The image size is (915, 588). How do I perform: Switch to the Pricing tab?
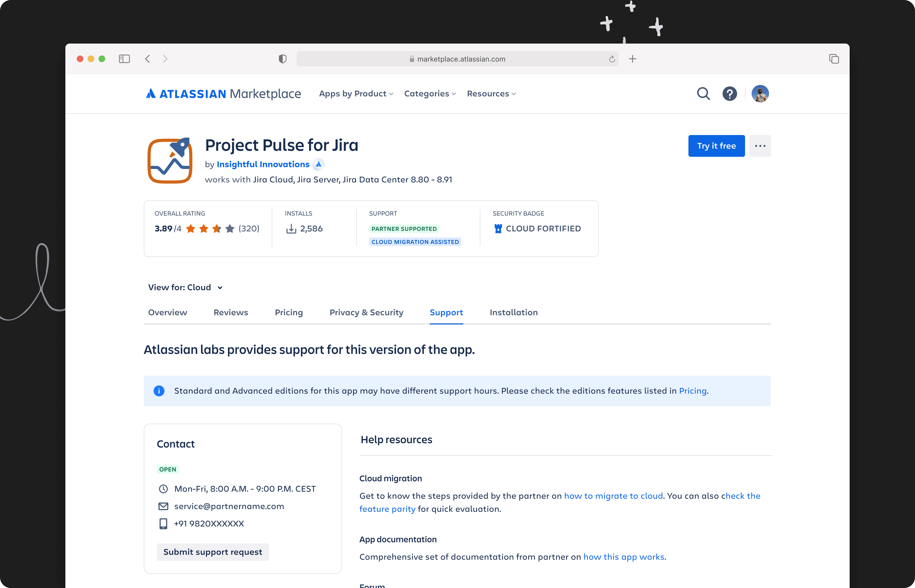[x=289, y=312]
